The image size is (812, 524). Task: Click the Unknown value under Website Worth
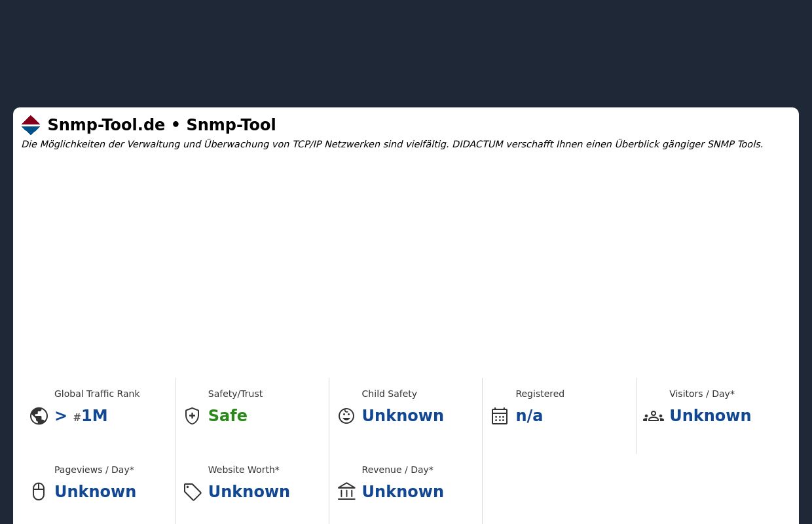(249, 492)
